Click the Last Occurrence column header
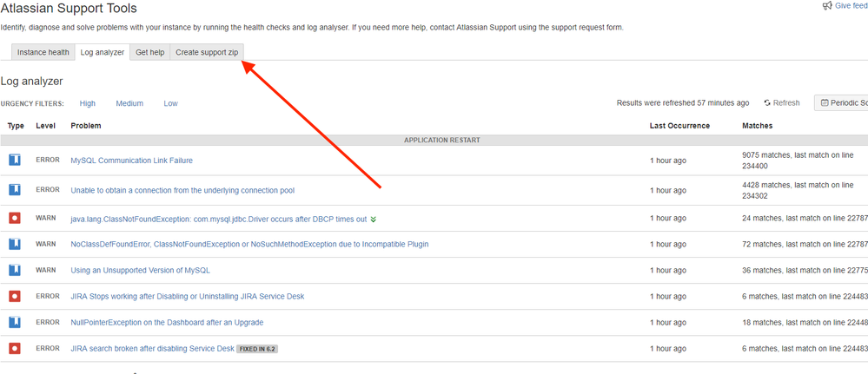Screen dimensions: 868x374 coord(679,126)
